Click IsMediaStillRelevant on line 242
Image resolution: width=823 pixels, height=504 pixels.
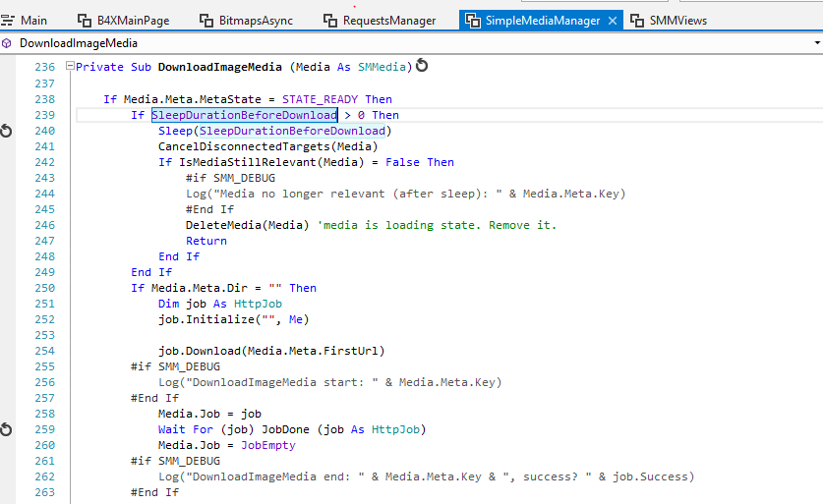[248, 162]
